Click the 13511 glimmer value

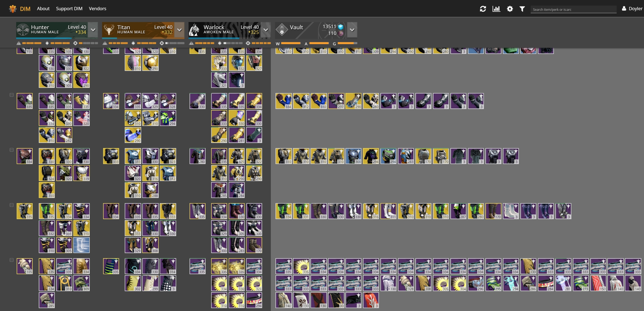click(x=329, y=27)
